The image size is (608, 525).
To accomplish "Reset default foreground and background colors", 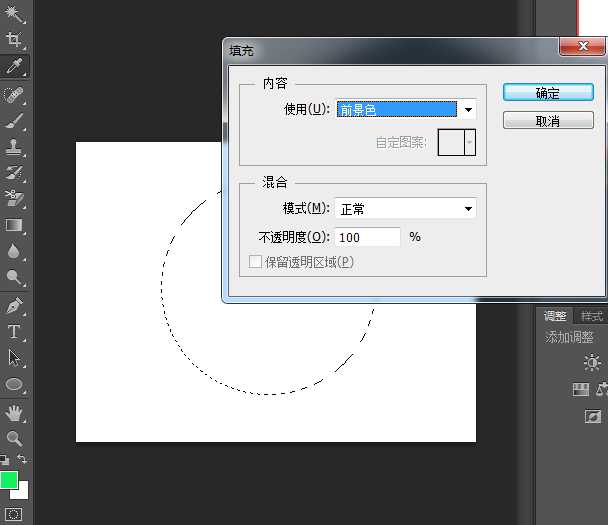I will coord(5,460).
